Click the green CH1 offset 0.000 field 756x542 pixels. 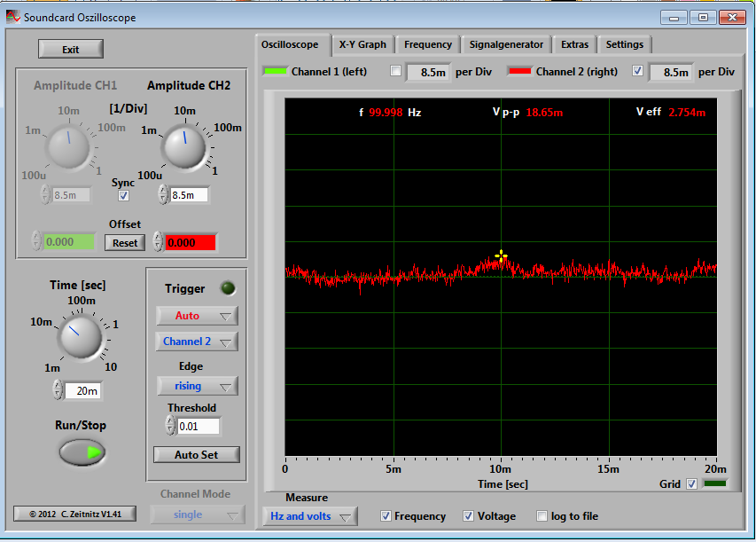(x=69, y=241)
